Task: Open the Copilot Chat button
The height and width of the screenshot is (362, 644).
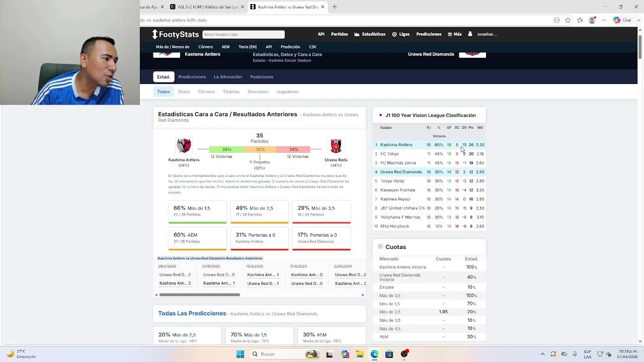Action: point(622,20)
